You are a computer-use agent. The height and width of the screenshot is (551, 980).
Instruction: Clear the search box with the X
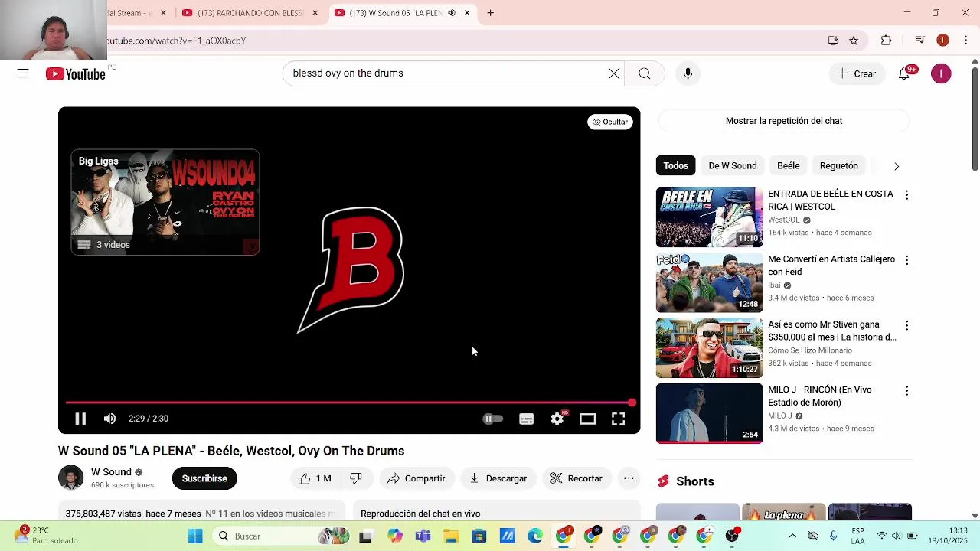click(614, 73)
